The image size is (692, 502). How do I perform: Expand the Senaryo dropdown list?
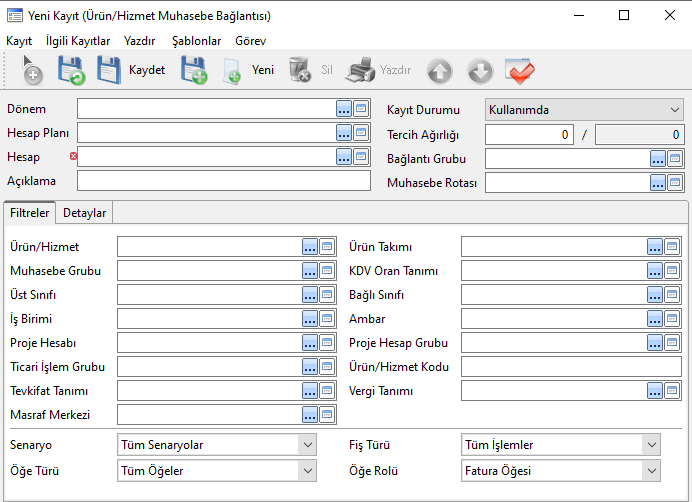pos(306,445)
